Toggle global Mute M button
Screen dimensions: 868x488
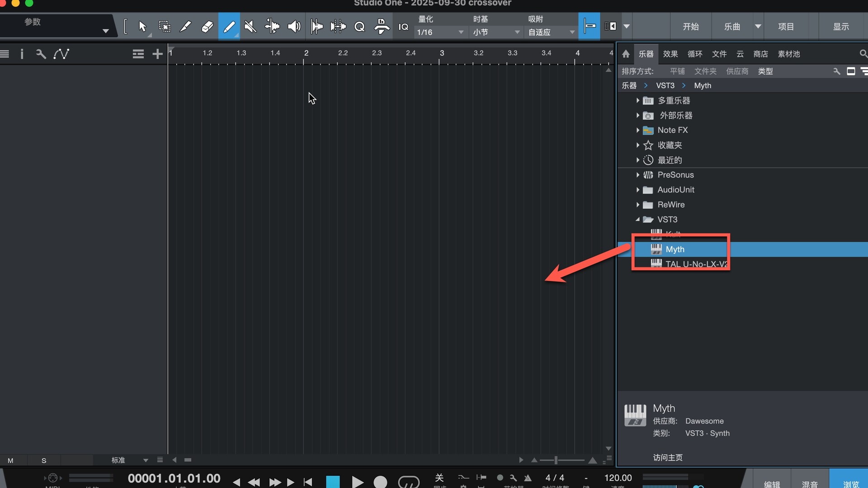click(10, 460)
